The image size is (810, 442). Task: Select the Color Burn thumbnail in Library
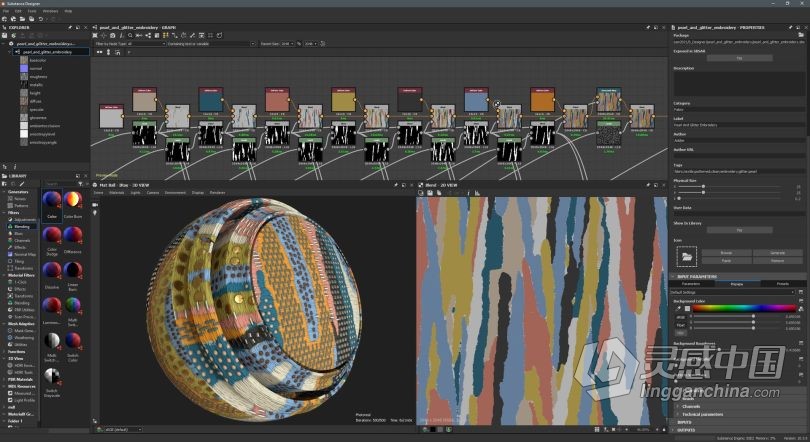click(x=73, y=203)
